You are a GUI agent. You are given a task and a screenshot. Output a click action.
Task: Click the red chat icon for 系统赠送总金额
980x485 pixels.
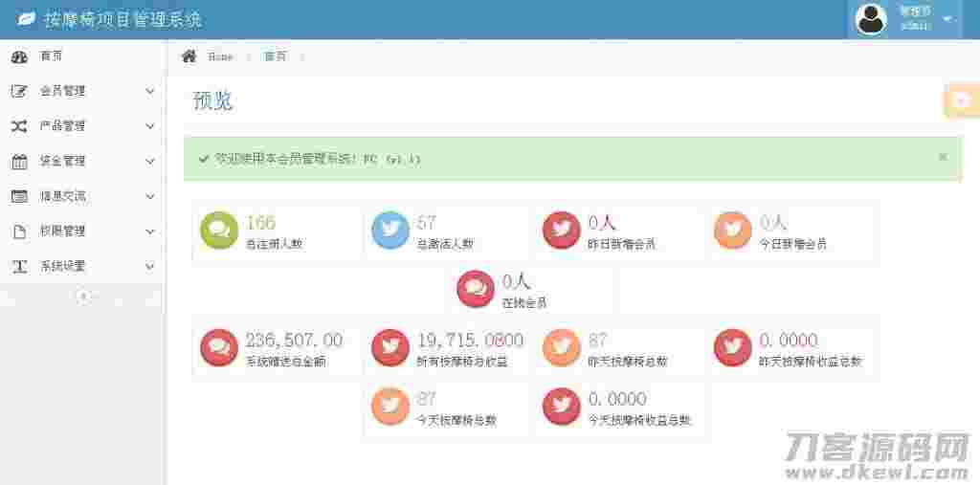[x=219, y=347]
